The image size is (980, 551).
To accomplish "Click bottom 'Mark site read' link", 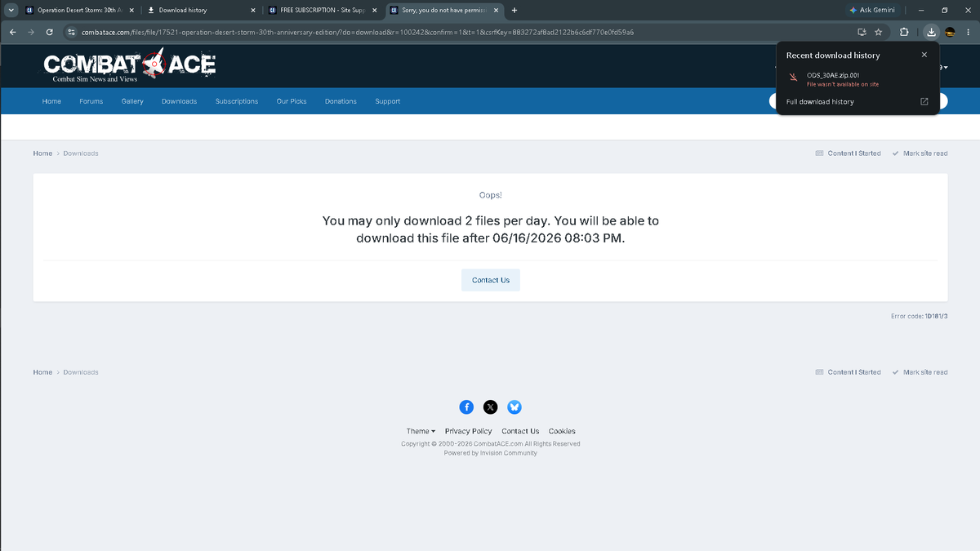I will click(x=920, y=372).
